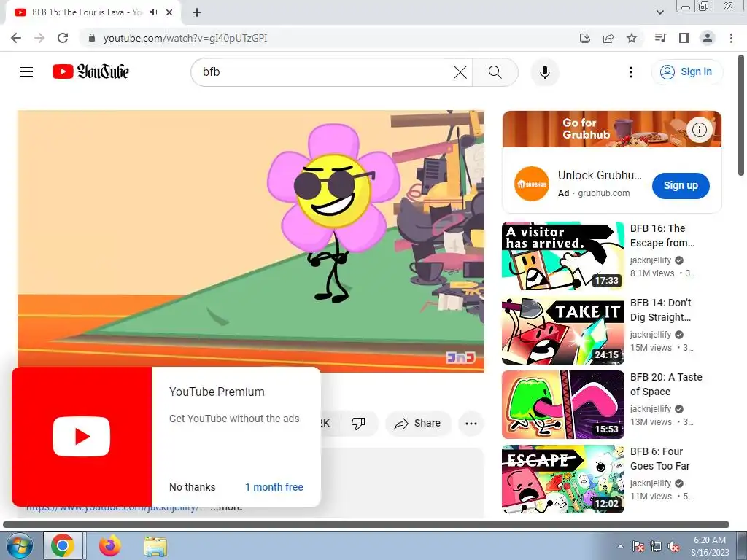The image size is (747, 560).
Task: Click the Go for Grubhub ad banner
Action: click(612, 129)
